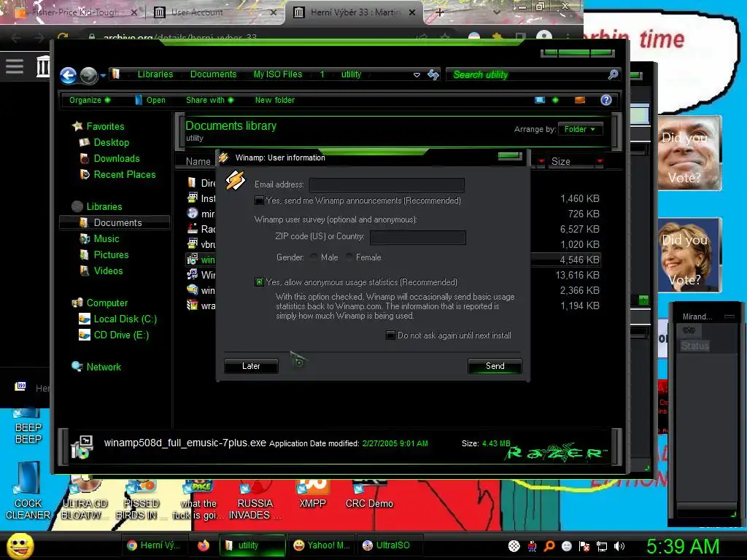Click the network tray icon
This screenshot has height=560, width=747.
602,546
